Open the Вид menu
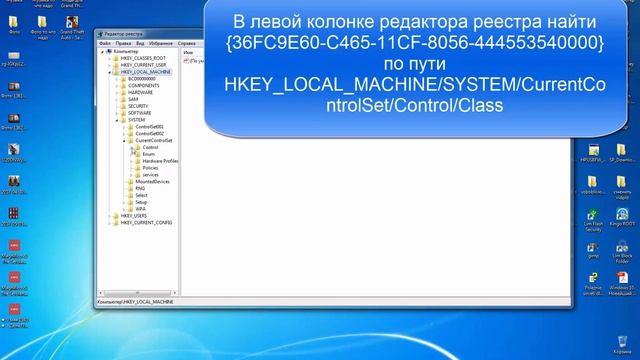 click(x=140, y=43)
